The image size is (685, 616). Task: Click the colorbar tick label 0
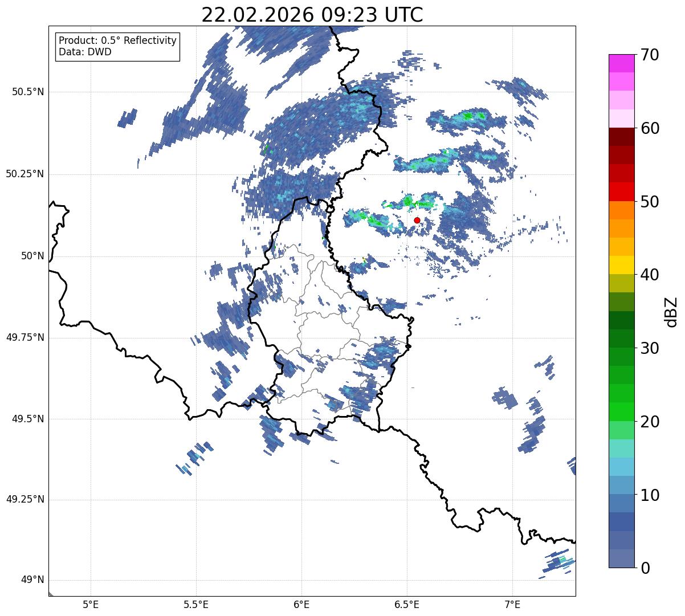click(646, 568)
